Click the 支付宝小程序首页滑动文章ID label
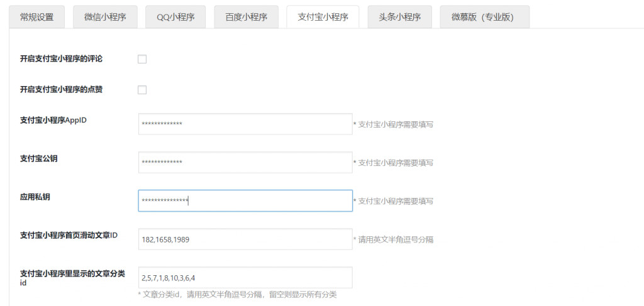 pos(69,236)
